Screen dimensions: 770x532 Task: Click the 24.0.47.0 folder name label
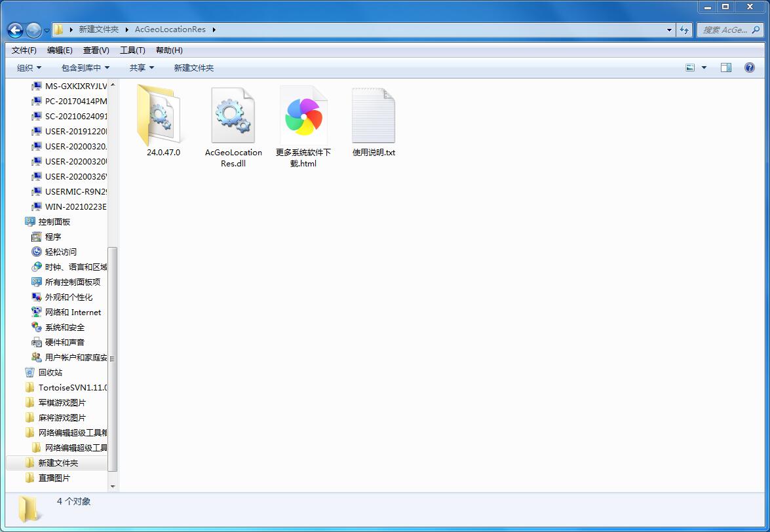(164, 153)
